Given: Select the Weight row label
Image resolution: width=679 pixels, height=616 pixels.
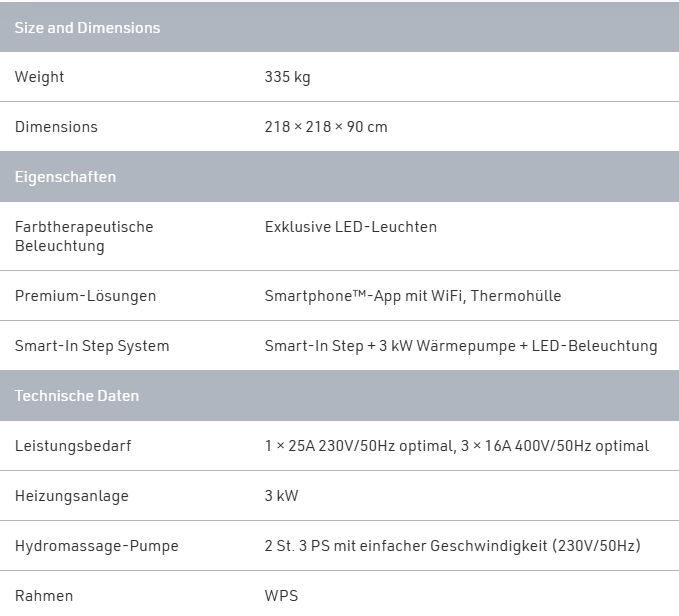Looking at the screenshot, I should click(x=40, y=77).
